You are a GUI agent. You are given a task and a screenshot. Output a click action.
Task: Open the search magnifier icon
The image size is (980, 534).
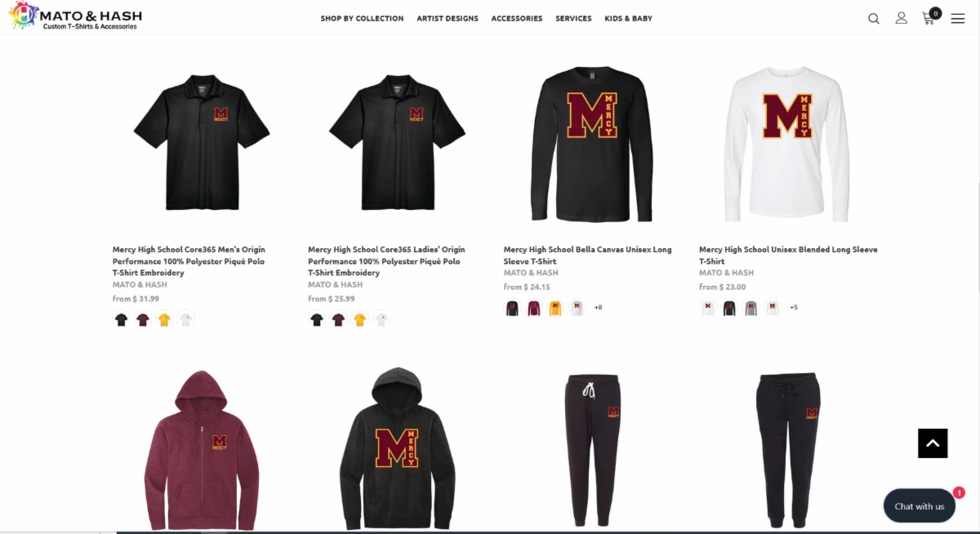[874, 18]
